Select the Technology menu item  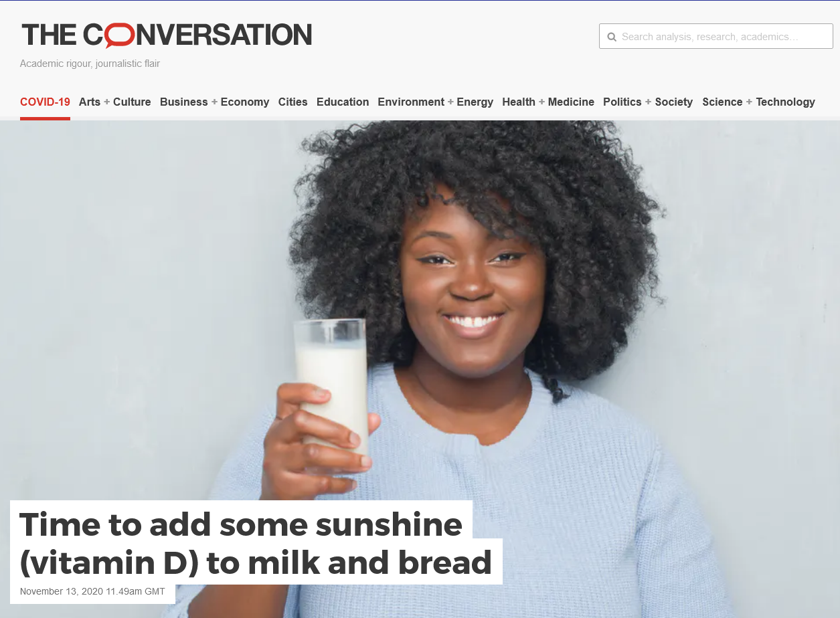tap(786, 102)
